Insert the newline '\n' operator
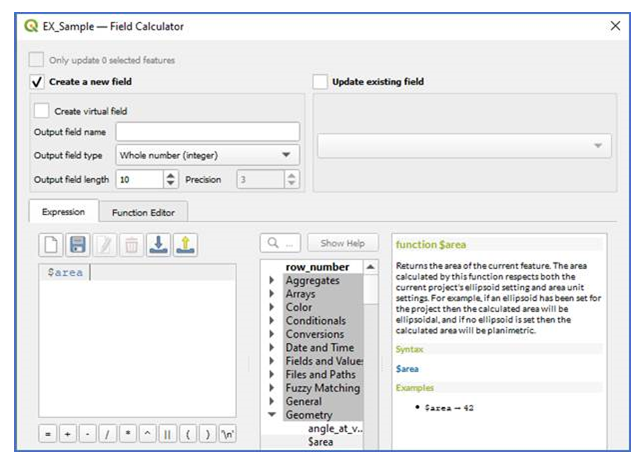The image size is (640, 460). click(227, 434)
